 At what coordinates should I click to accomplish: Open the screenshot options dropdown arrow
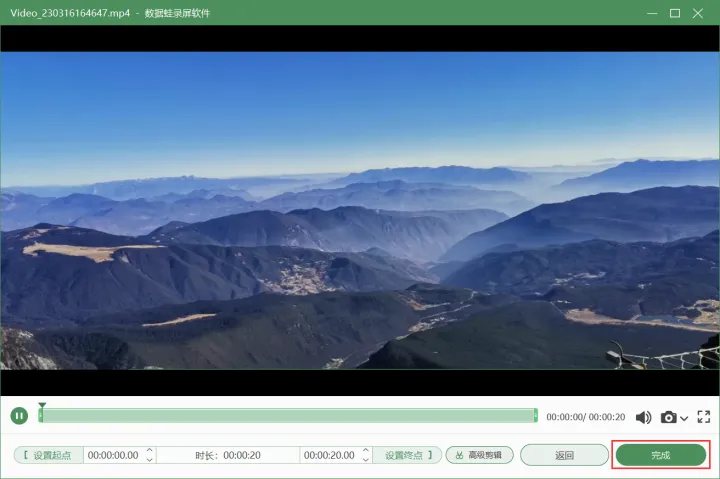[684, 418]
